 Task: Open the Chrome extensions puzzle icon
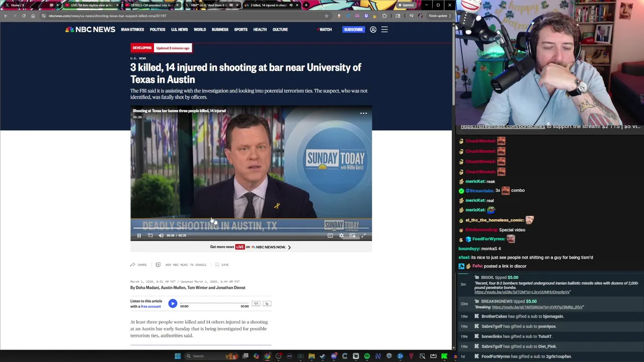pyautogui.click(x=384, y=16)
